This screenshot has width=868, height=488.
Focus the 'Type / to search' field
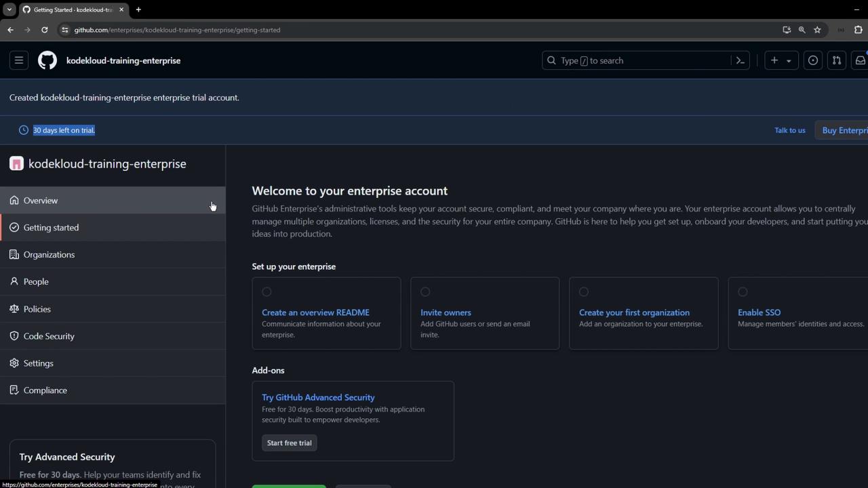point(637,60)
